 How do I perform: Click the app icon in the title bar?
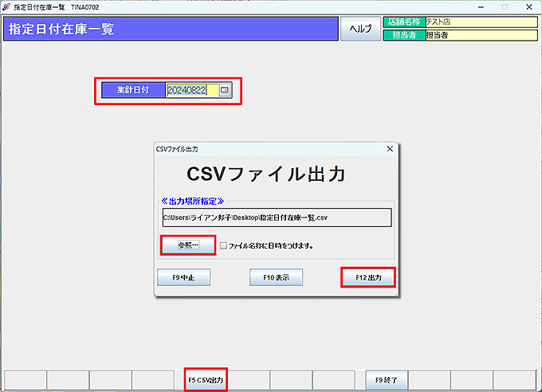(6, 7)
